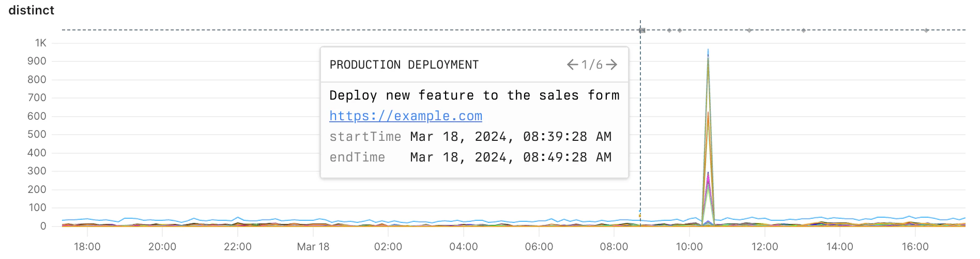This screenshot has height=259, width=980.
Task: Click the 500 y-axis label
Action: pos(37,134)
